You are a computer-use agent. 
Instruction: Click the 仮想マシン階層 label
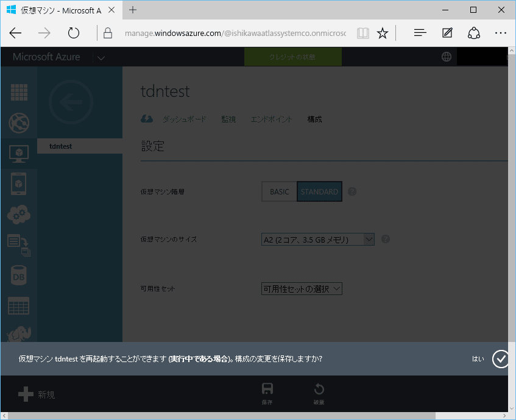pyautogui.click(x=162, y=191)
